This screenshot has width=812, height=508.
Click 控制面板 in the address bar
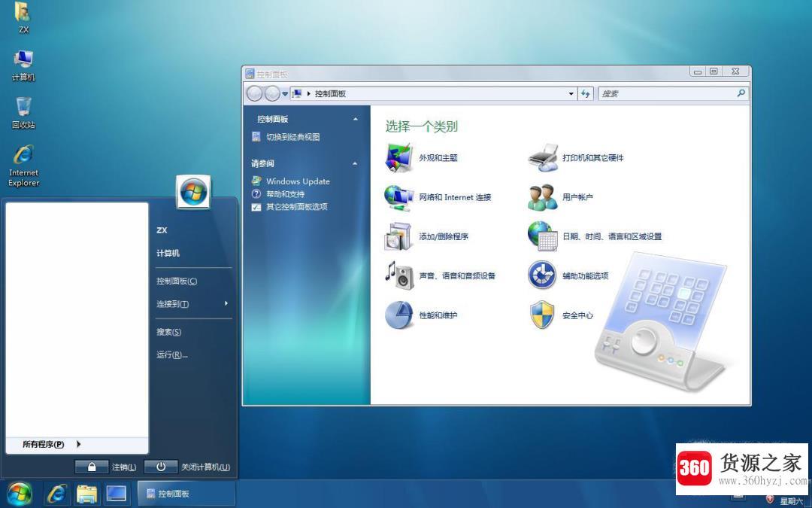tap(330, 94)
